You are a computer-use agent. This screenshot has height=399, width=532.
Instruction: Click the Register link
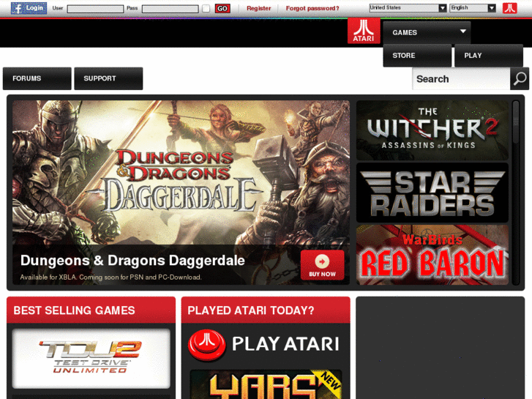click(x=258, y=9)
